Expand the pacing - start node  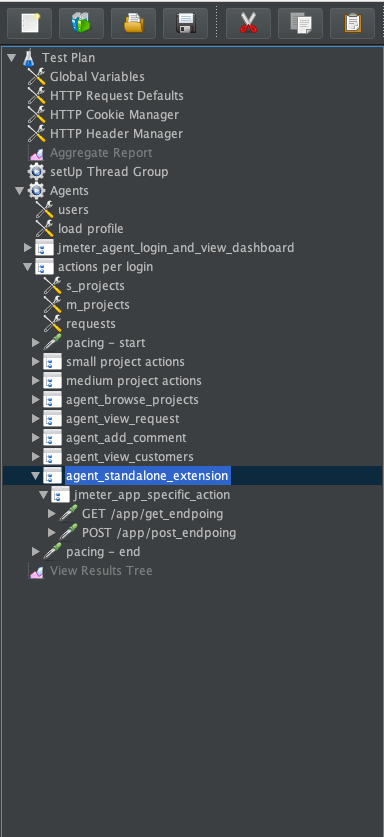click(36, 343)
